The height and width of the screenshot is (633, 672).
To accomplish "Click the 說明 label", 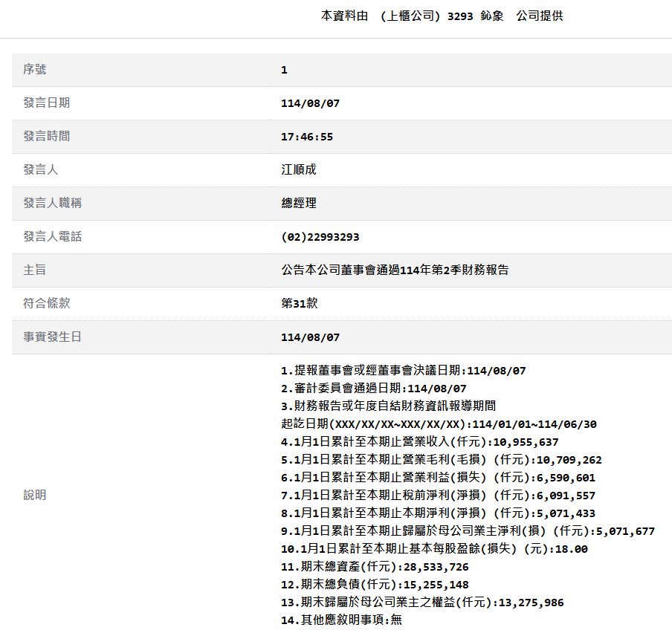I will (x=35, y=495).
